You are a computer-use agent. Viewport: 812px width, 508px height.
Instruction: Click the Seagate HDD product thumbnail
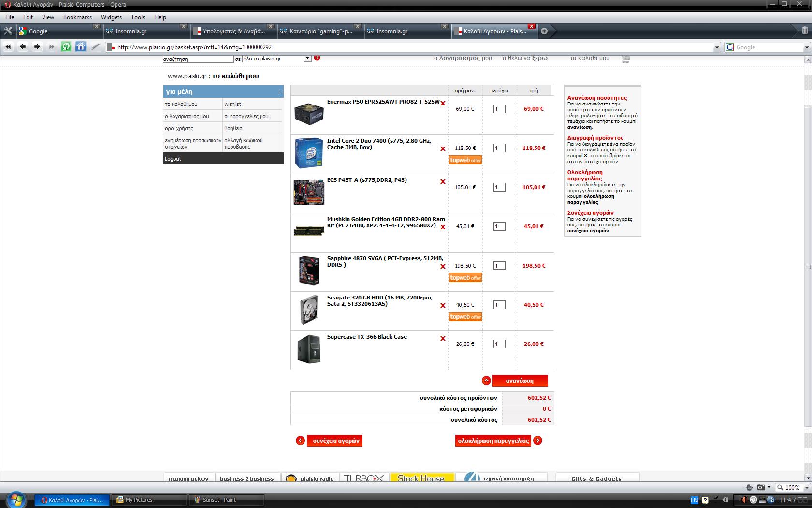(309, 310)
